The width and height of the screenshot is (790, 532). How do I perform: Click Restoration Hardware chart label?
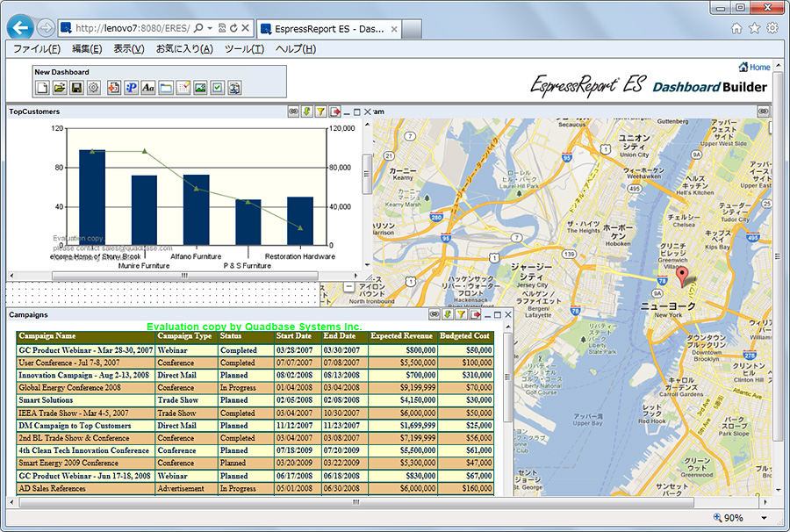point(300,256)
